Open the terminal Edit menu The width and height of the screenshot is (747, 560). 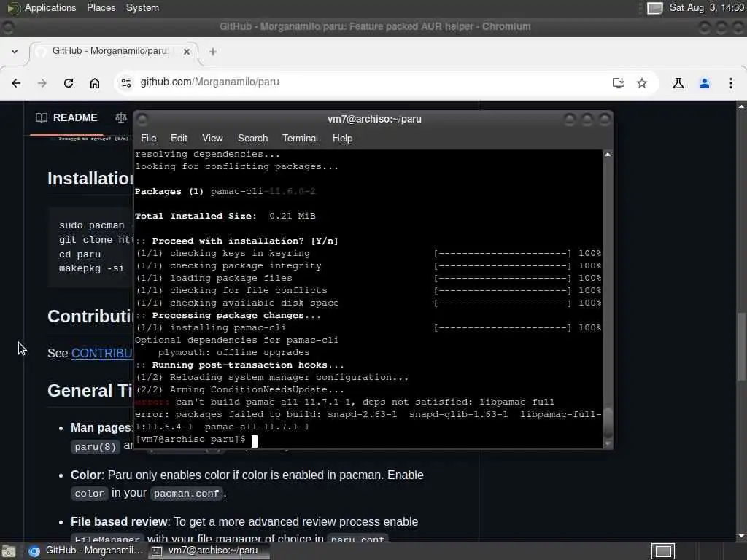(x=179, y=138)
